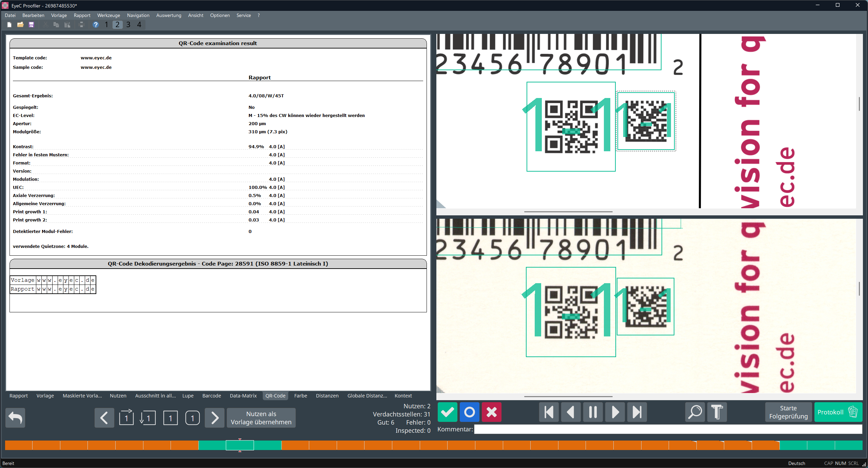The image size is (868, 468).
Task: Go to the next item with the right chevron
Action: click(x=215, y=418)
